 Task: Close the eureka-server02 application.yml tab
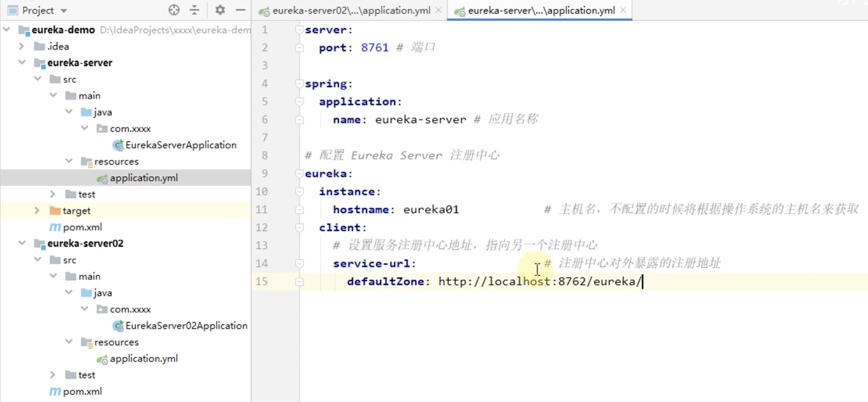[x=439, y=10]
